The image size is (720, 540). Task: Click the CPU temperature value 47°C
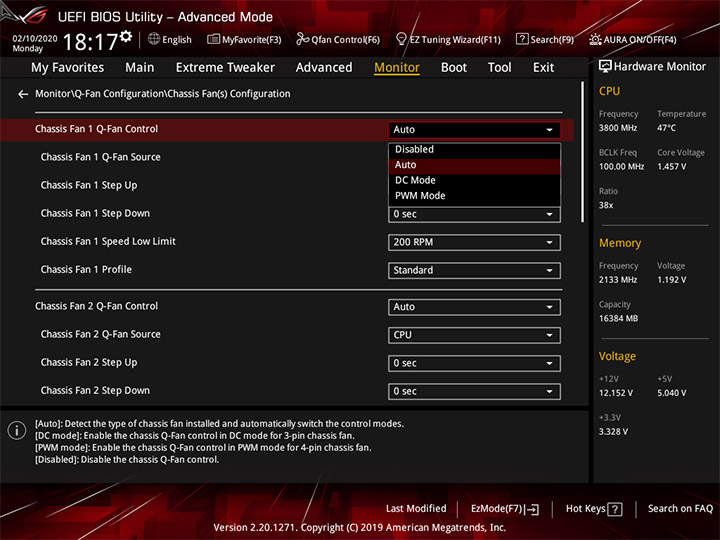pyautogui.click(x=666, y=128)
